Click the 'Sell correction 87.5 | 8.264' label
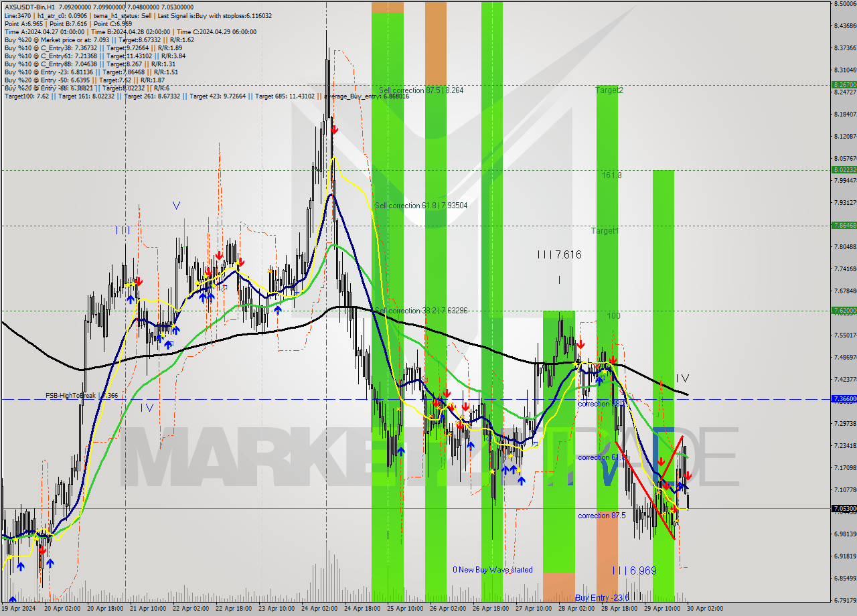 point(421,90)
